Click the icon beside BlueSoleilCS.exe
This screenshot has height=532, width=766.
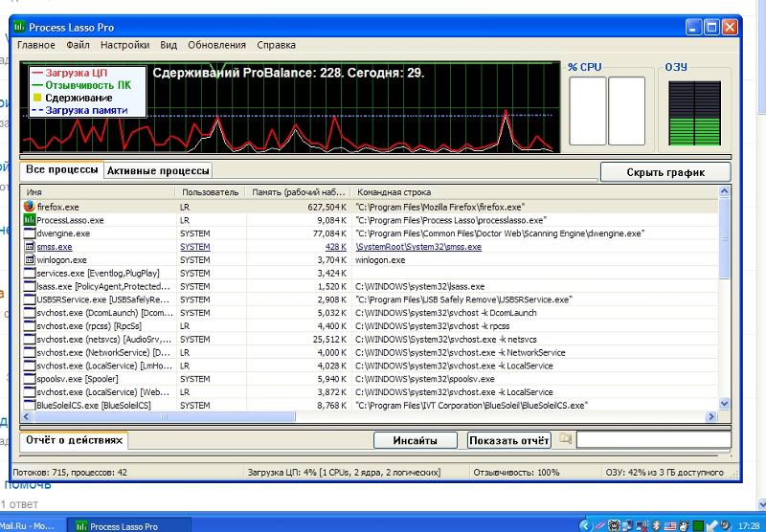30,405
